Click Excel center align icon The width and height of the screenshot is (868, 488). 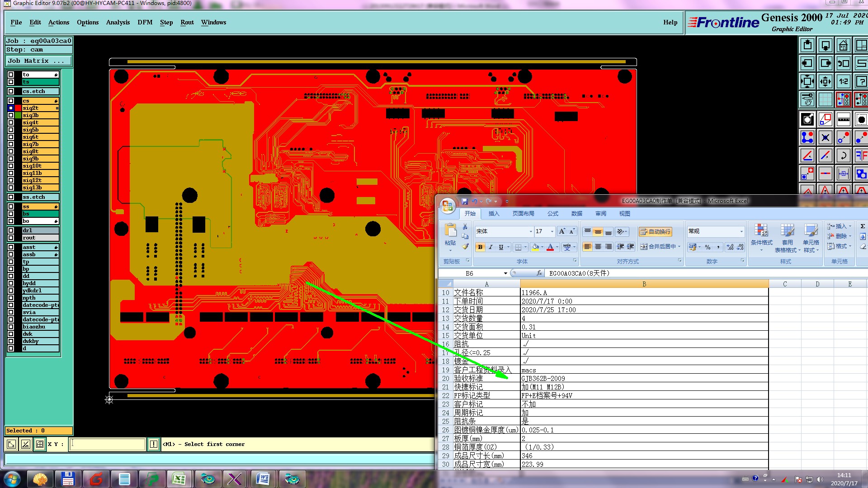coord(598,247)
